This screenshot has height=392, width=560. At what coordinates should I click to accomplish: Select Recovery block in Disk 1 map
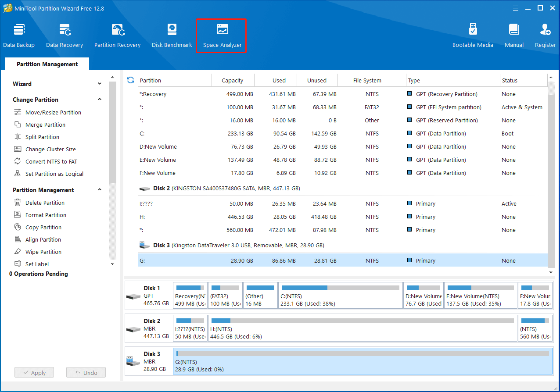point(190,296)
